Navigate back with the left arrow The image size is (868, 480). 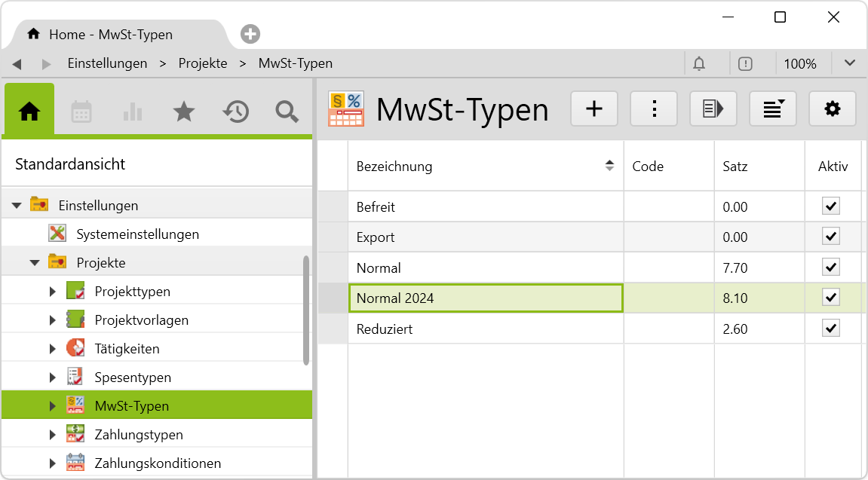click(x=17, y=64)
